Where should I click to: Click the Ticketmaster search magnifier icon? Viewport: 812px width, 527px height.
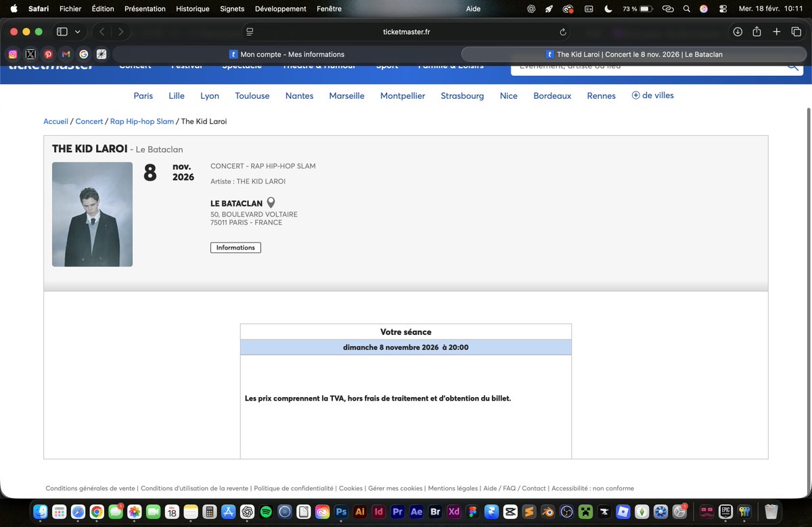click(792, 66)
